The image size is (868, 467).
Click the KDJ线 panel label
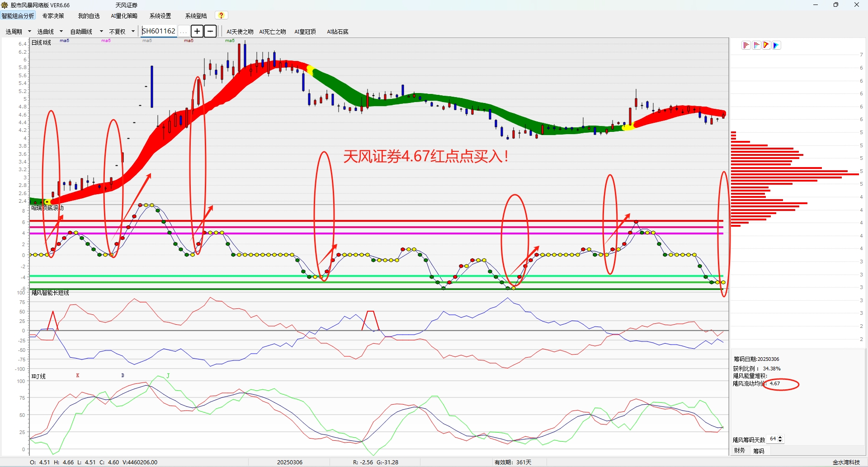point(38,376)
